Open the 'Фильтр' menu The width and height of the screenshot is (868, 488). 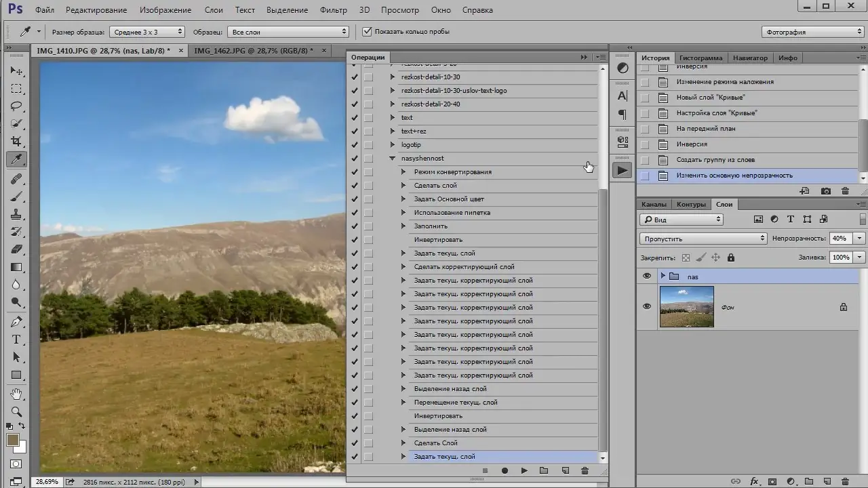[333, 10]
